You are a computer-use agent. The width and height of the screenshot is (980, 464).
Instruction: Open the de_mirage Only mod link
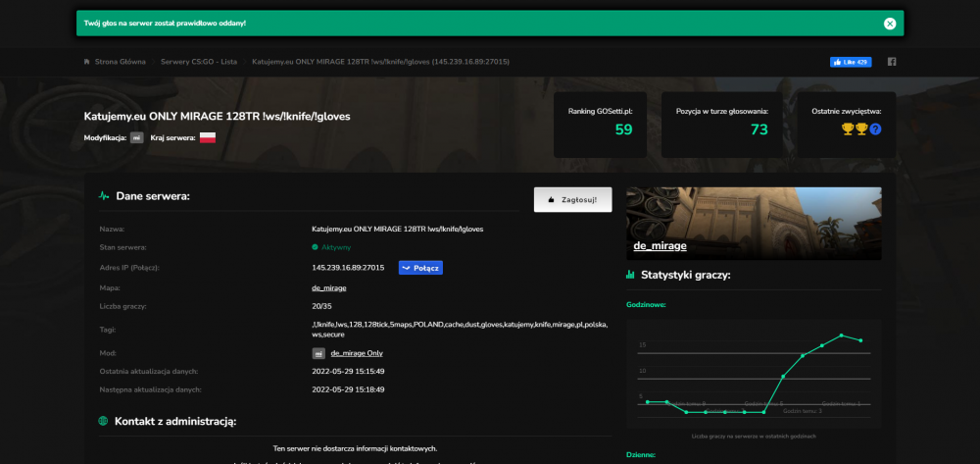pyautogui.click(x=357, y=353)
